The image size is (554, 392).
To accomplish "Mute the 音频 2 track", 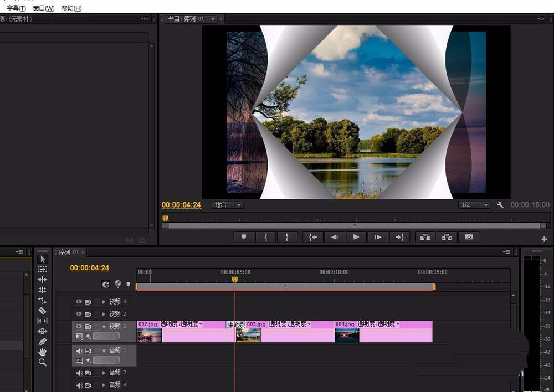I will pyautogui.click(x=79, y=373).
